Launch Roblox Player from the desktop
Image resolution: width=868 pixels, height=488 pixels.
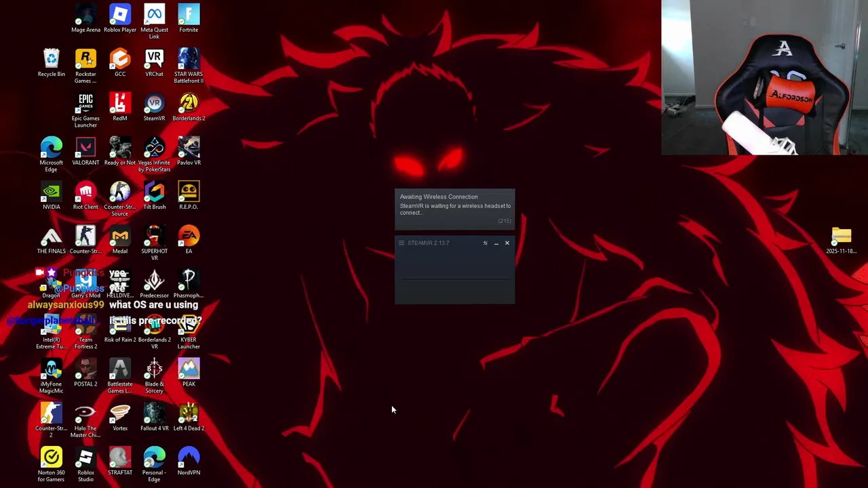tap(120, 19)
